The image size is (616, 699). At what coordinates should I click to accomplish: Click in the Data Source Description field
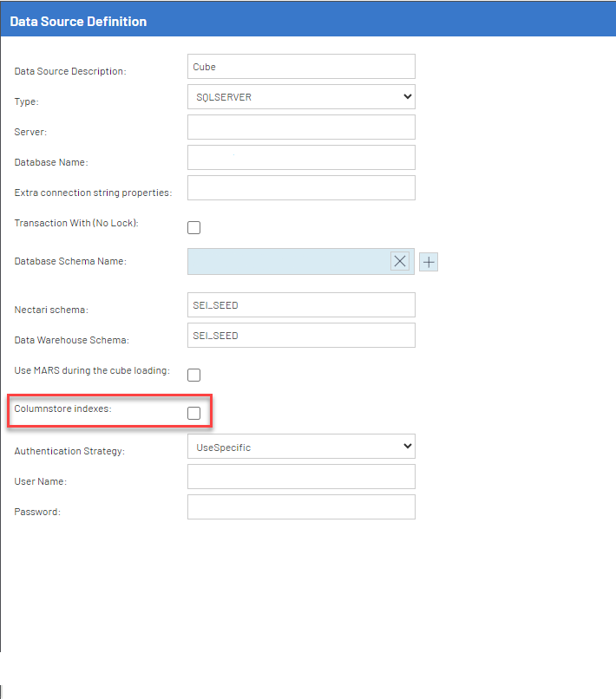click(x=301, y=67)
